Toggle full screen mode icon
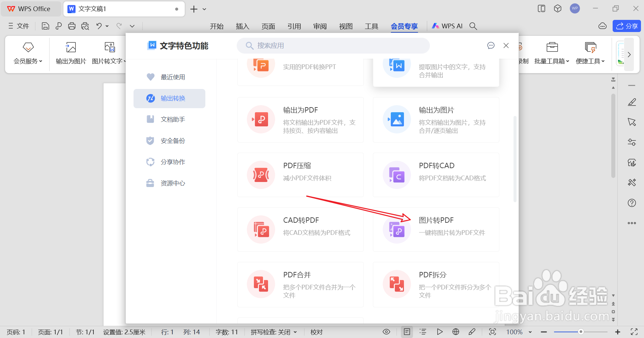The height and width of the screenshot is (338, 644). [634, 332]
